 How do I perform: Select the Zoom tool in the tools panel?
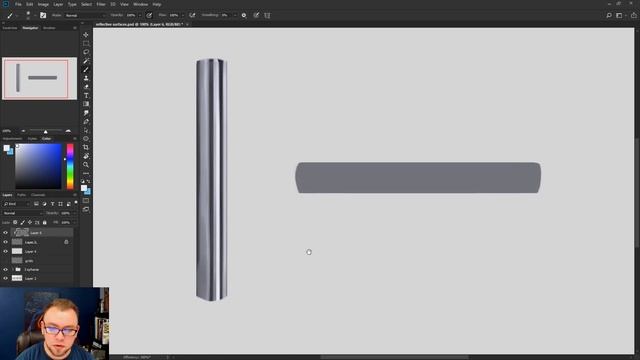pos(86,164)
